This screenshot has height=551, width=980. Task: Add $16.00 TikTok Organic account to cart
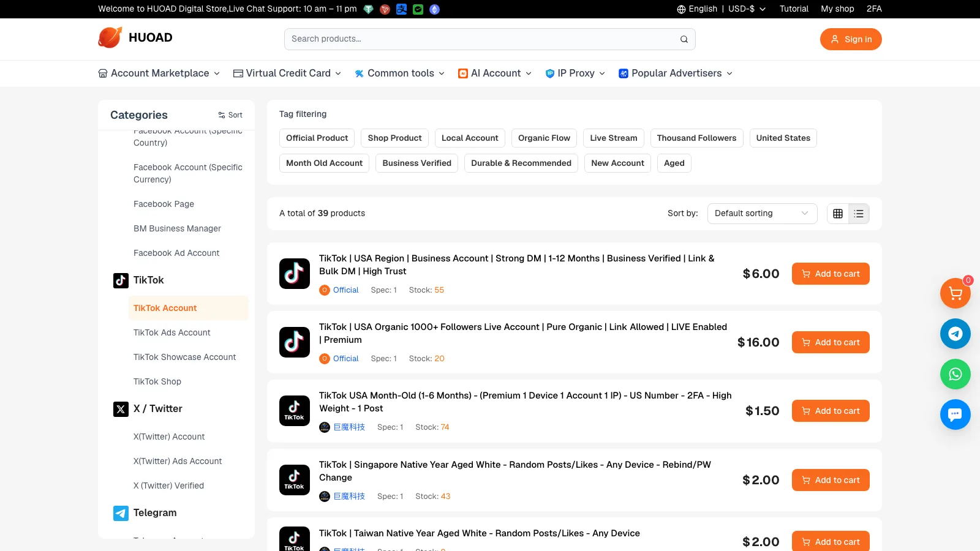tap(831, 342)
